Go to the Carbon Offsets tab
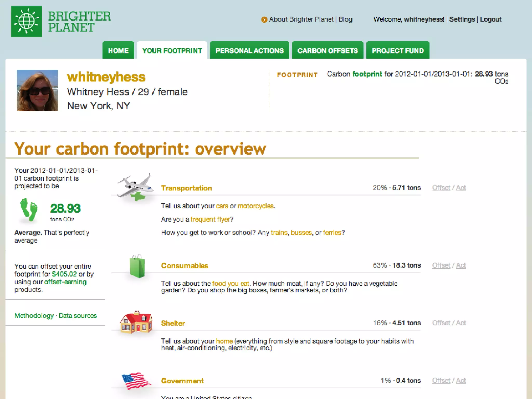 (x=328, y=51)
